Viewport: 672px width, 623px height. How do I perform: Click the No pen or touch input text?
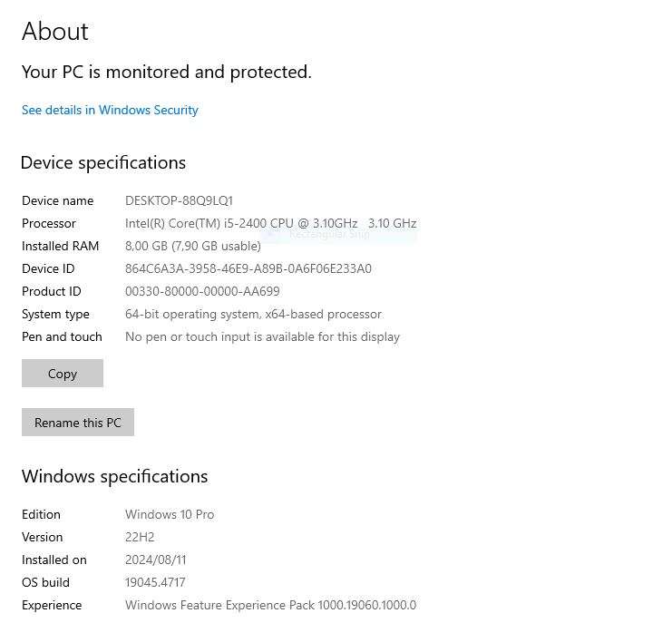tap(262, 336)
